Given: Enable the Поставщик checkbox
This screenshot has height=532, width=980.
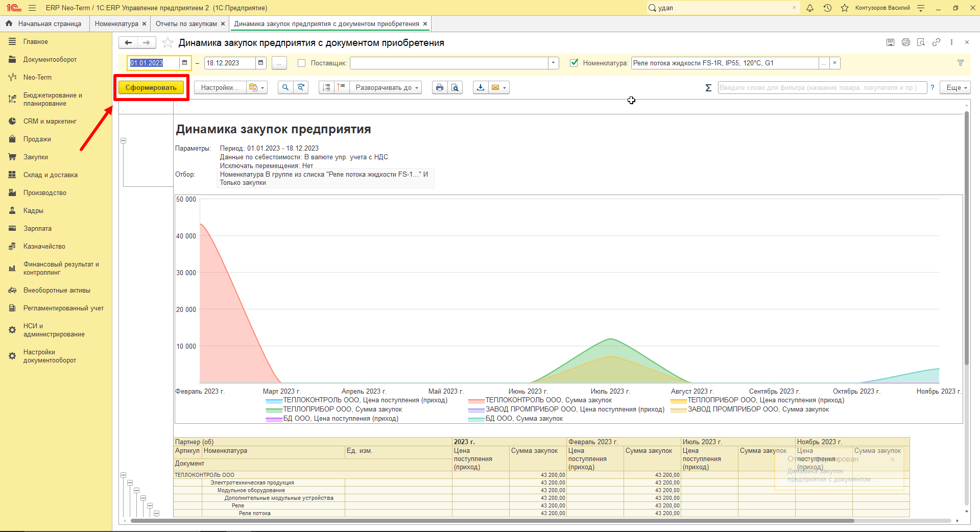Looking at the screenshot, I should click(x=301, y=63).
